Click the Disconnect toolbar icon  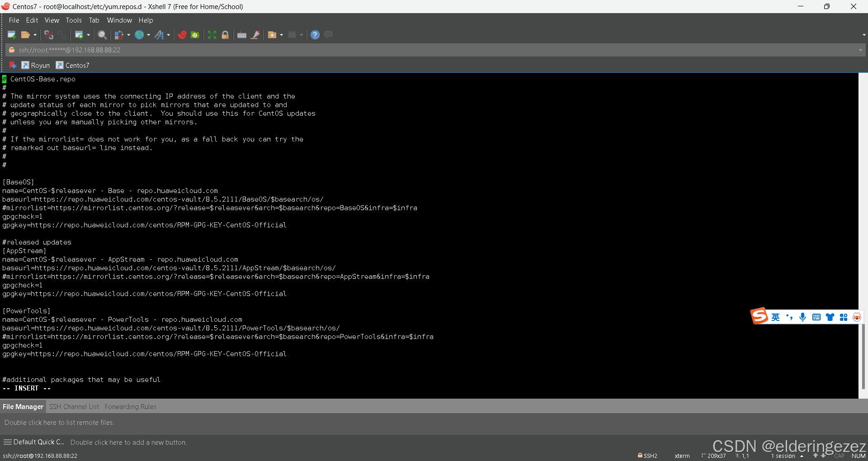point(49,35)
